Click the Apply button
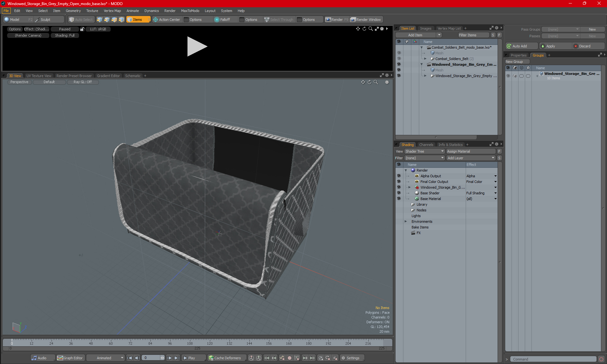Viewport: 607px width, 364px height. coord(555,46)
